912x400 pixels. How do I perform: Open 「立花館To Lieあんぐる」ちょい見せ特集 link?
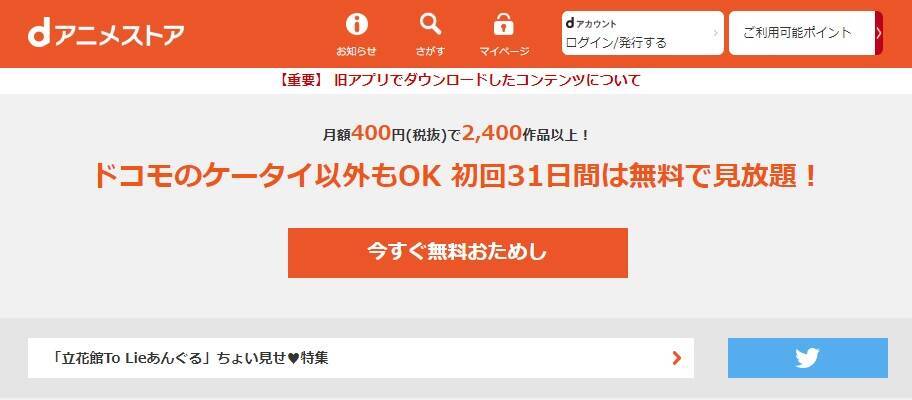(361, 358)
